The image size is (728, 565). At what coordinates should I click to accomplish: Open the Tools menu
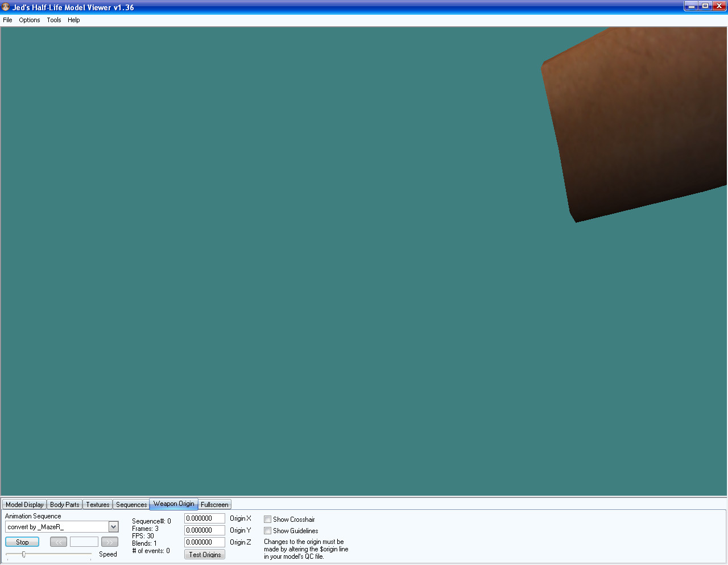(x=54, y=20)
